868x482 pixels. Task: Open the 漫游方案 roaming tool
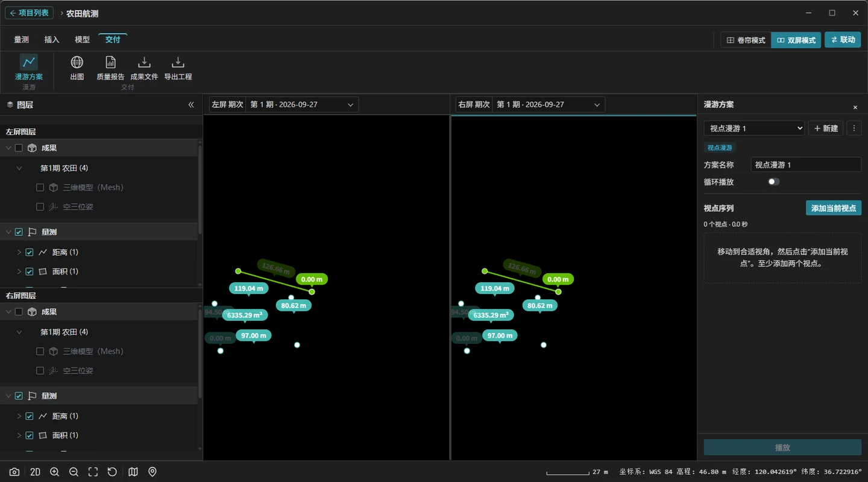(29, 68)
